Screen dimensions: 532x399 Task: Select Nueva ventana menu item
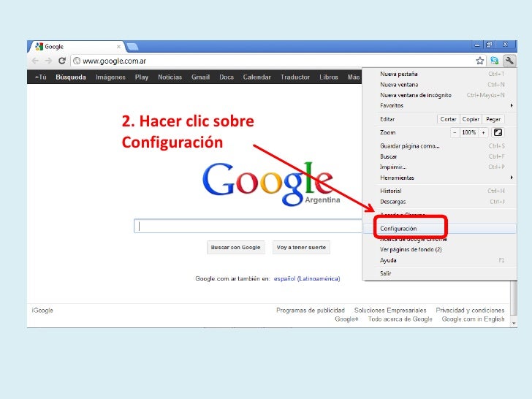(x=440, y=85)
